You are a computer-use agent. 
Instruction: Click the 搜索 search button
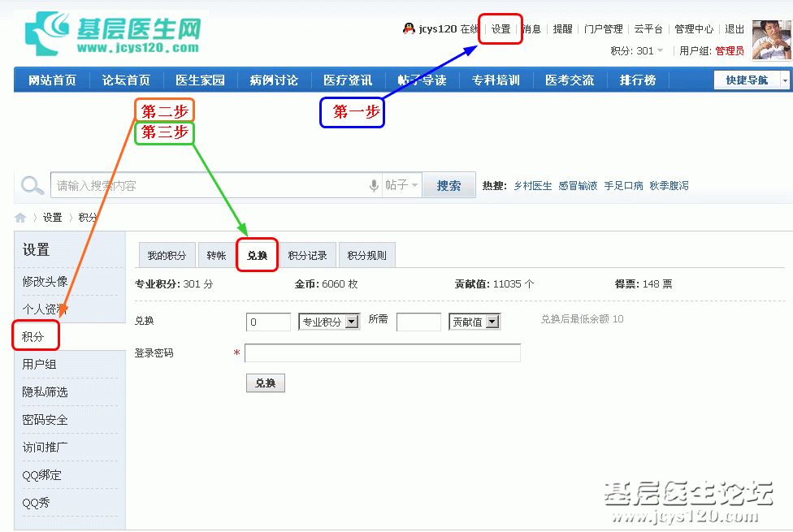448,185
